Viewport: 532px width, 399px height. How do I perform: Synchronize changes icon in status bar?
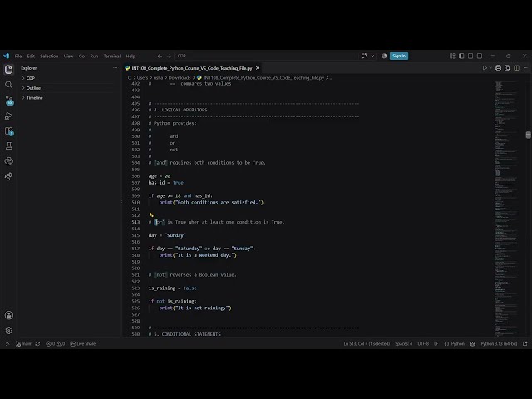tap(37, 343)
